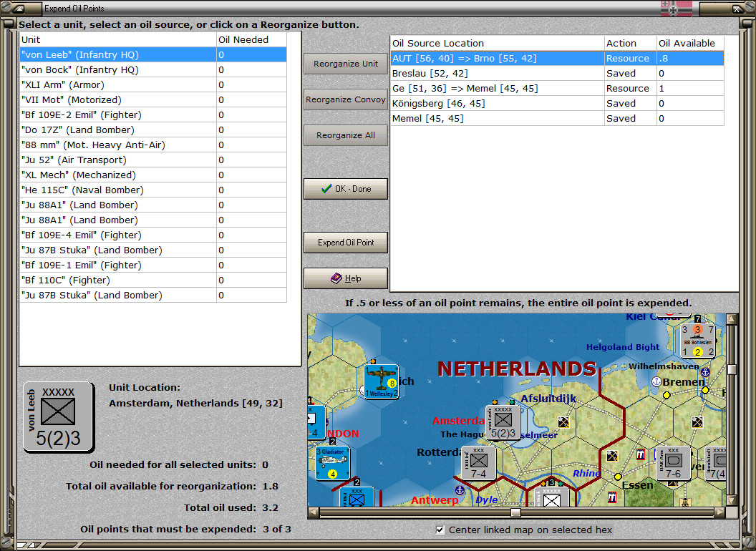Click the Oil Available column header

(690, 43)
